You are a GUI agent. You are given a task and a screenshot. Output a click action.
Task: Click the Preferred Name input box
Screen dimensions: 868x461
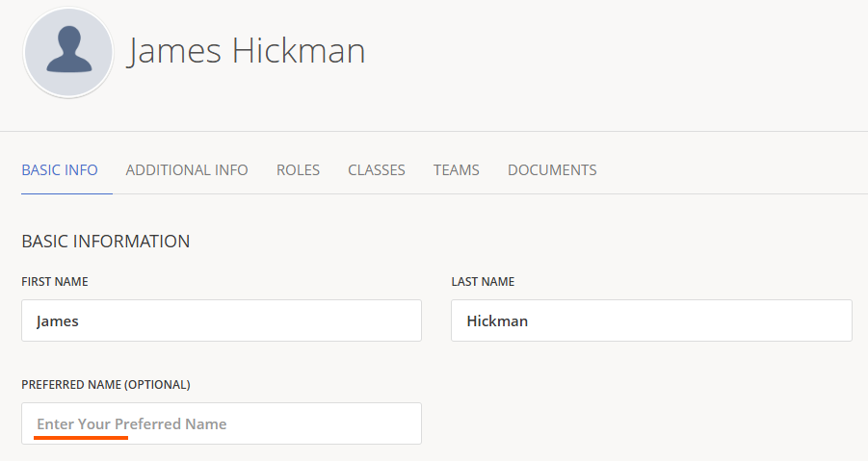[222, 423]
